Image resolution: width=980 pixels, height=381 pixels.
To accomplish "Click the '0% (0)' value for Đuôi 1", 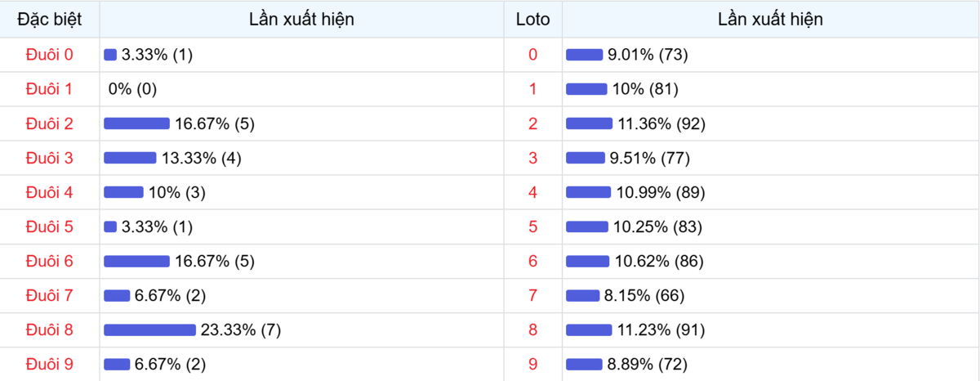I will 132,89.
